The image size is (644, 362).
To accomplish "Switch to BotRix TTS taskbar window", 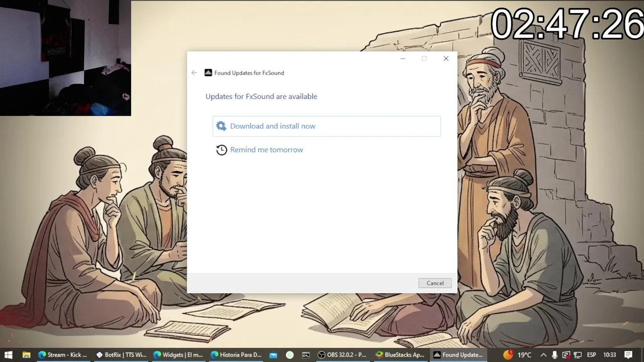I will tap(121, 355).
